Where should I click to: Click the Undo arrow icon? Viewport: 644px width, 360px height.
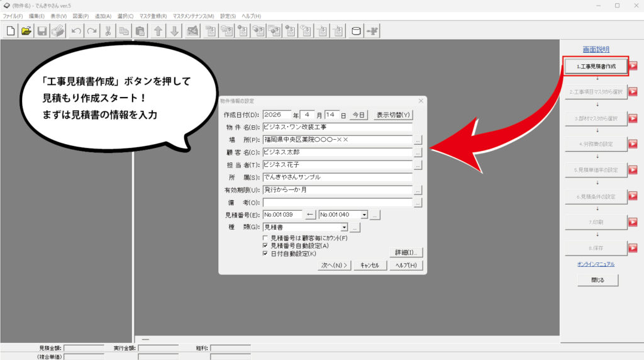point(76,31)
